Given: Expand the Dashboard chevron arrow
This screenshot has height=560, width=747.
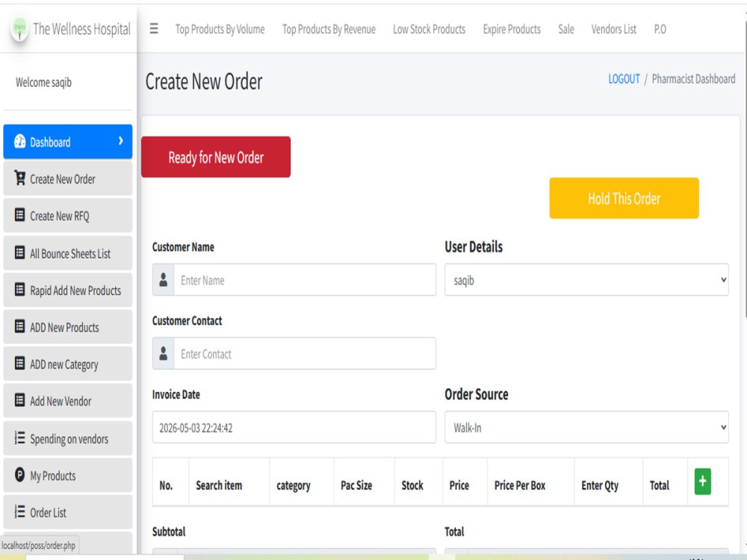Looking at the screenshot, I should [x=120, y=141].
